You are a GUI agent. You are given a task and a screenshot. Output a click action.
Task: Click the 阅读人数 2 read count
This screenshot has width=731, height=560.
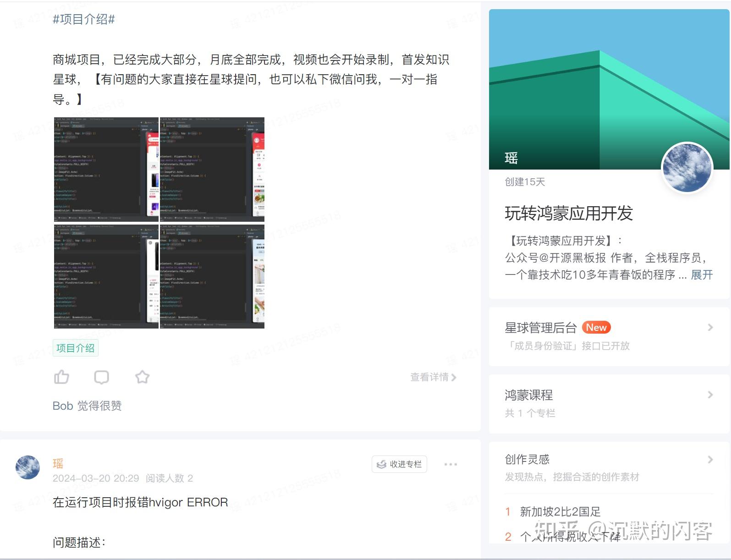(x=169, y=478)
